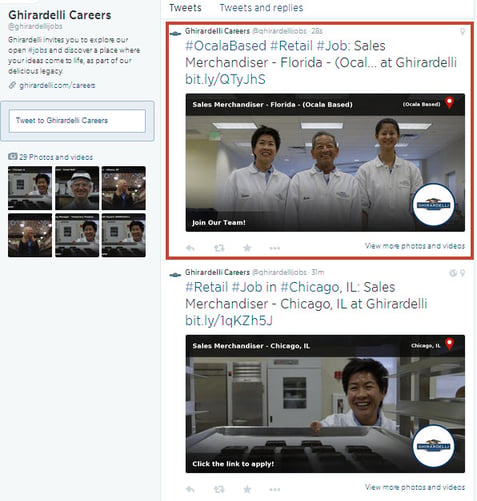Screen dimensions: 477x501
Task: Switch to Tweets and replies tab
Action: (261, 8)
